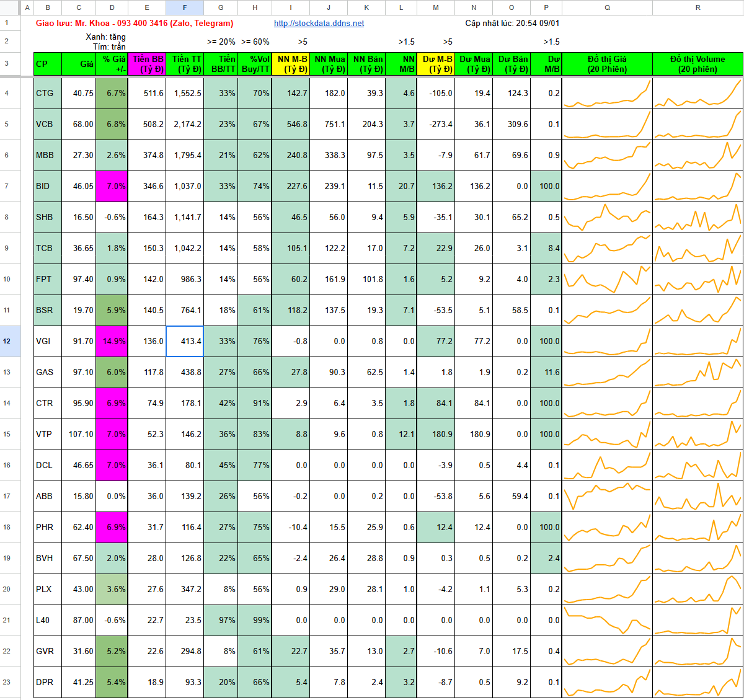Select the BID ticker cell
Viewport: 744px width, 700px height.
pyautogui.click(x=48, y=186)
